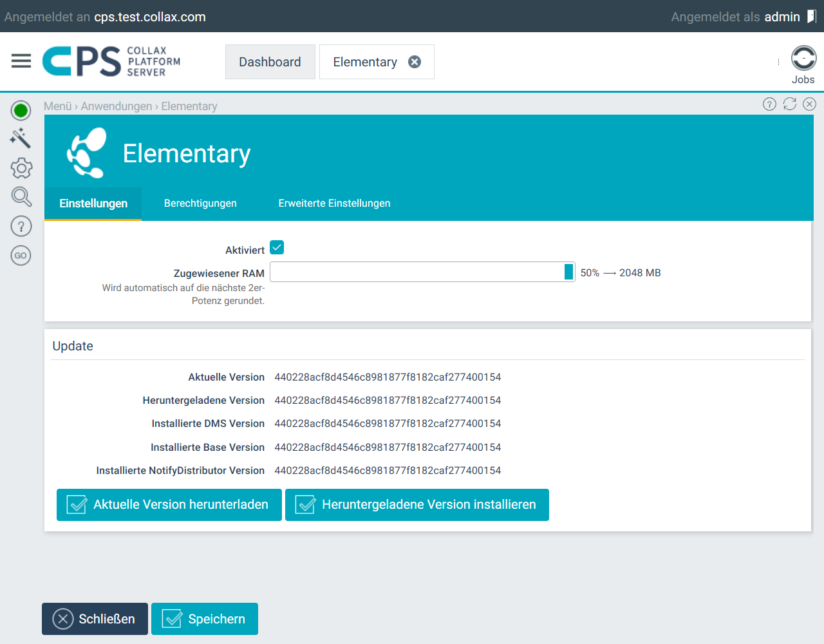Click Aktuelle Version herunterladen button
Viewport: 824px width, 644px height.
tap(169, 505)
